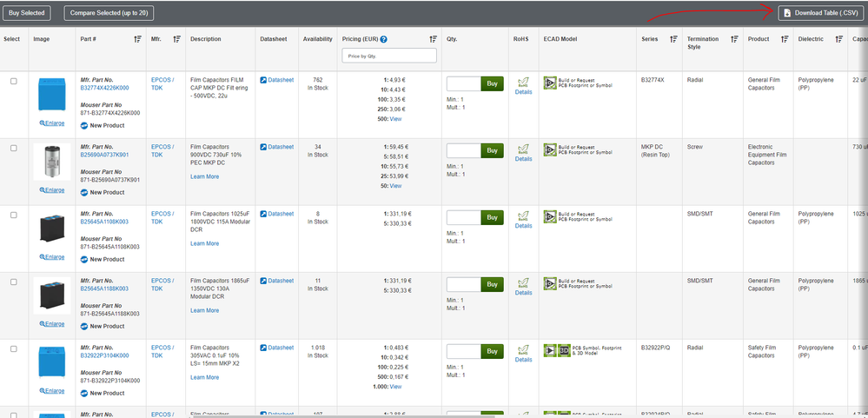Open Learn More for 305VAC 0.1uF capacitor
868x418 pixels.
click(x=205, y=377)
